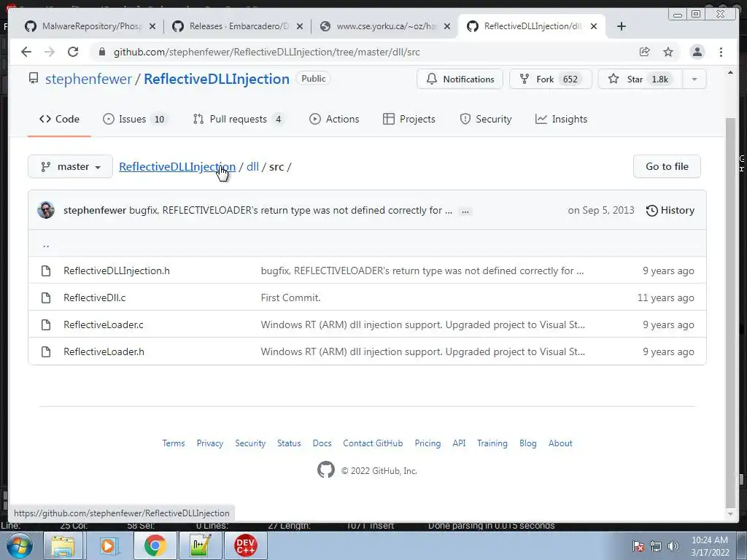Open the ReflectiveDLLInjection repository title link
Screen dimensions: 747x560
pos(216,79)
